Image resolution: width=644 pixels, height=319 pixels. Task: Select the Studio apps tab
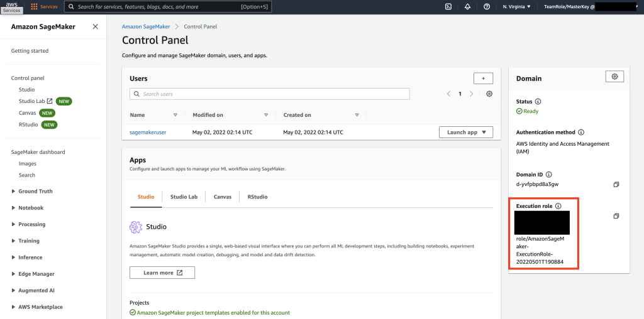146,197
